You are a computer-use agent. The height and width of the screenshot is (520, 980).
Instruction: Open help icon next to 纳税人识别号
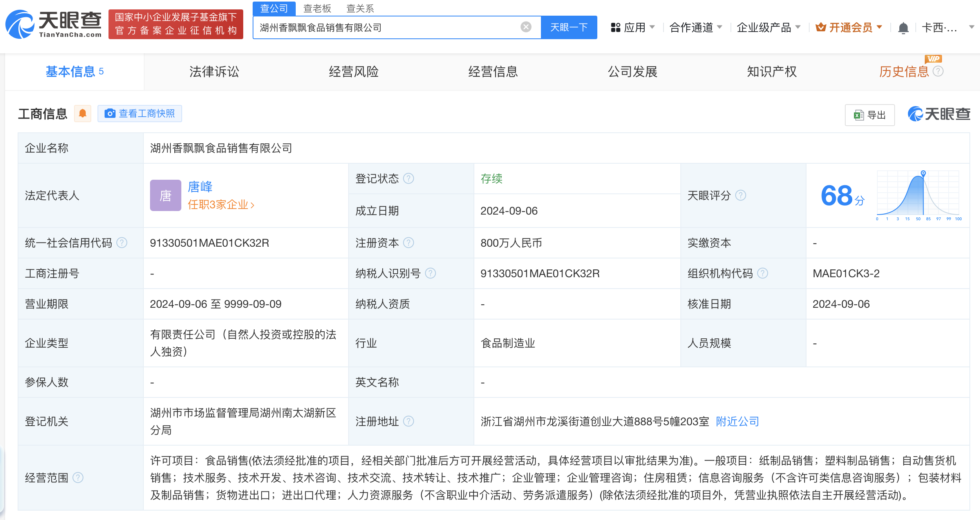click(x=430, y=273)
